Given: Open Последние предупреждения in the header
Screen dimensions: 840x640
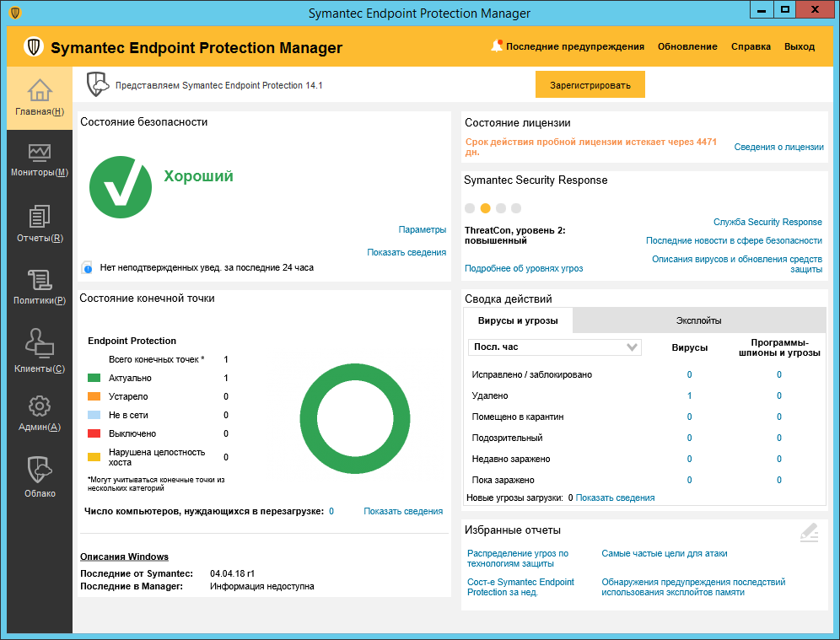Looking at the screenshot, I should pyautogui.click(x=575, y=46).
